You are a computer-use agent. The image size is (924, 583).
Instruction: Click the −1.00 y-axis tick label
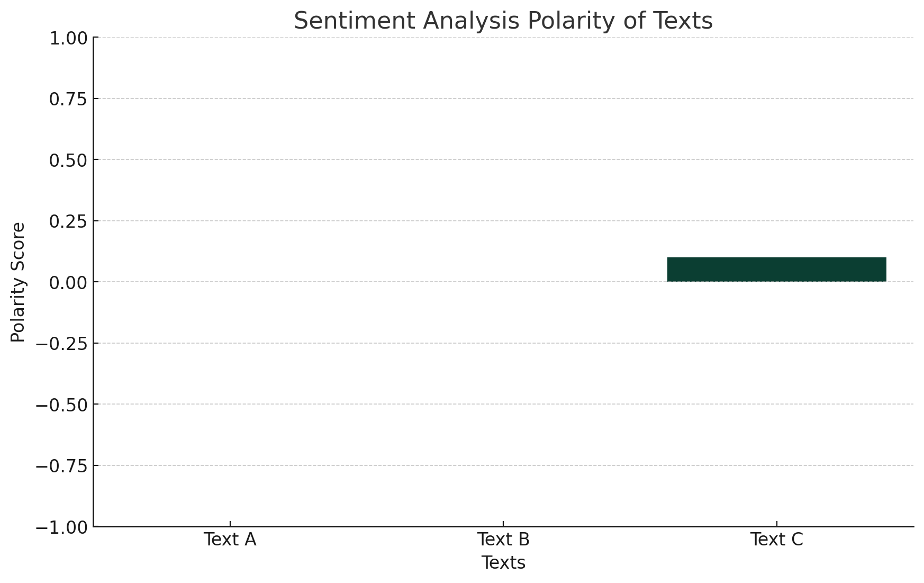61,527
